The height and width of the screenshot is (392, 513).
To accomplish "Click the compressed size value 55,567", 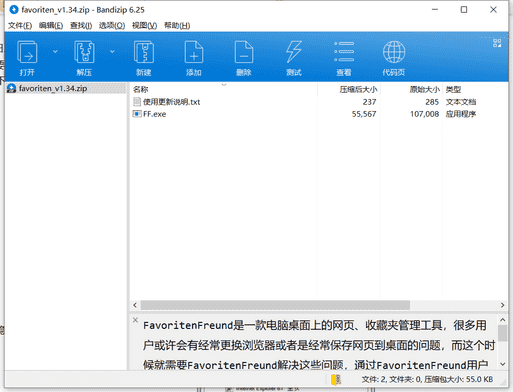I will pyautogui.click(x=364, y=114).
